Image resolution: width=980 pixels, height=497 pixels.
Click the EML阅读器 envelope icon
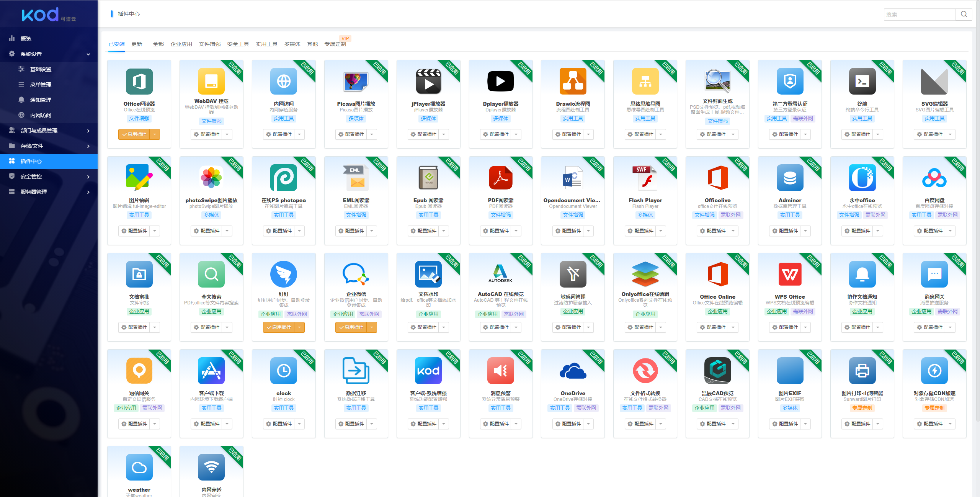click(x=356, y=178)
